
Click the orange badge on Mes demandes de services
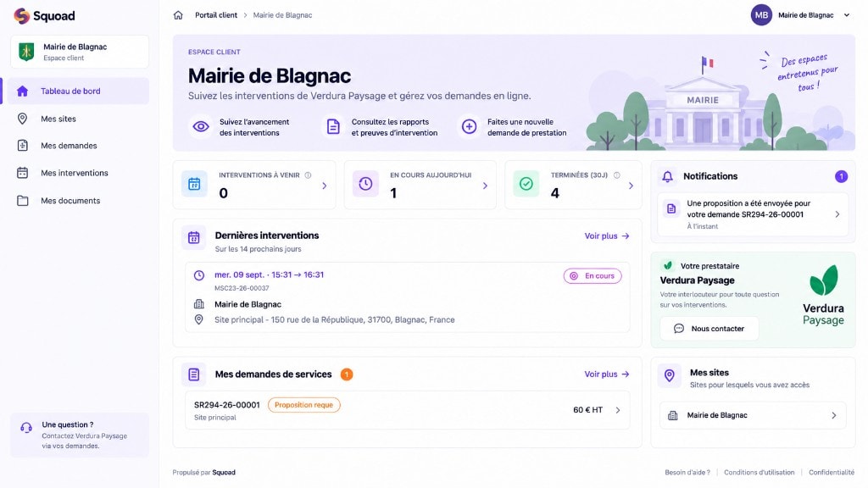[x=347, y=374]
